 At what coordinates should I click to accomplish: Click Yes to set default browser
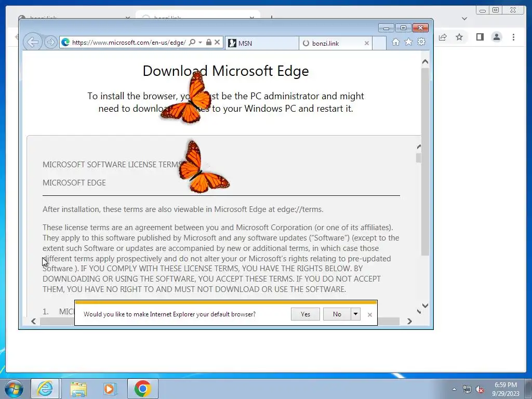305,314
